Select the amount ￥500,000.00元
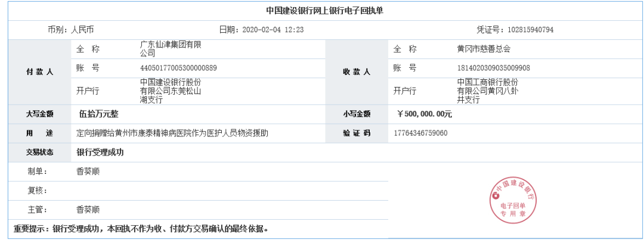 pyautogui.click(x=425, y=114)
